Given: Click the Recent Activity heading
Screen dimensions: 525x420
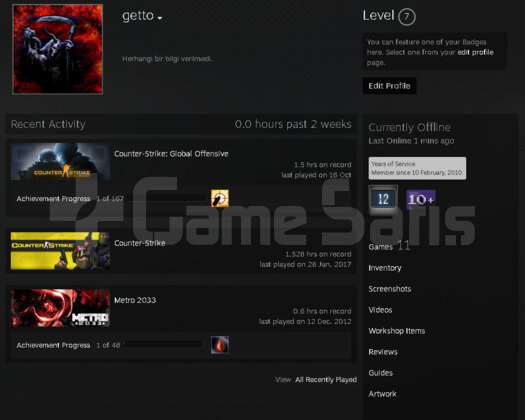Looking at the screenshot, I should tap(48, 124).
